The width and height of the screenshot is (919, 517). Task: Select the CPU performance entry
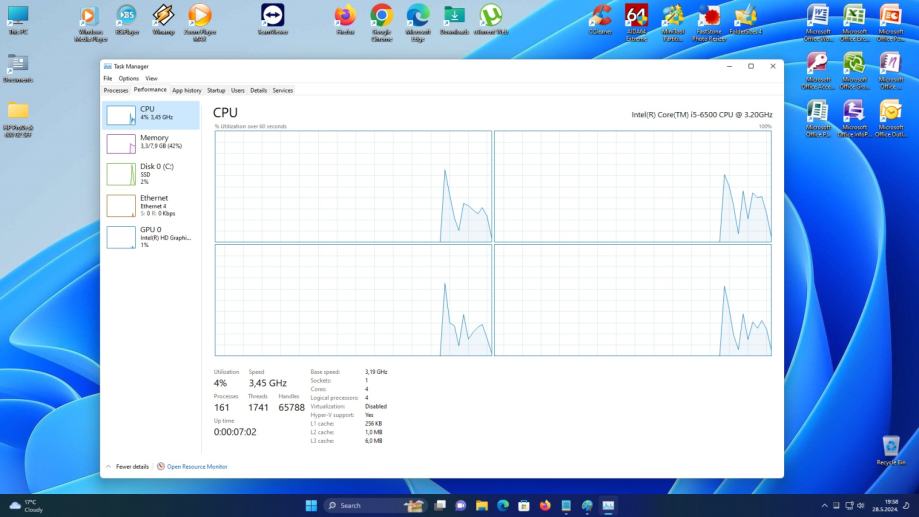tap(151, 115)
